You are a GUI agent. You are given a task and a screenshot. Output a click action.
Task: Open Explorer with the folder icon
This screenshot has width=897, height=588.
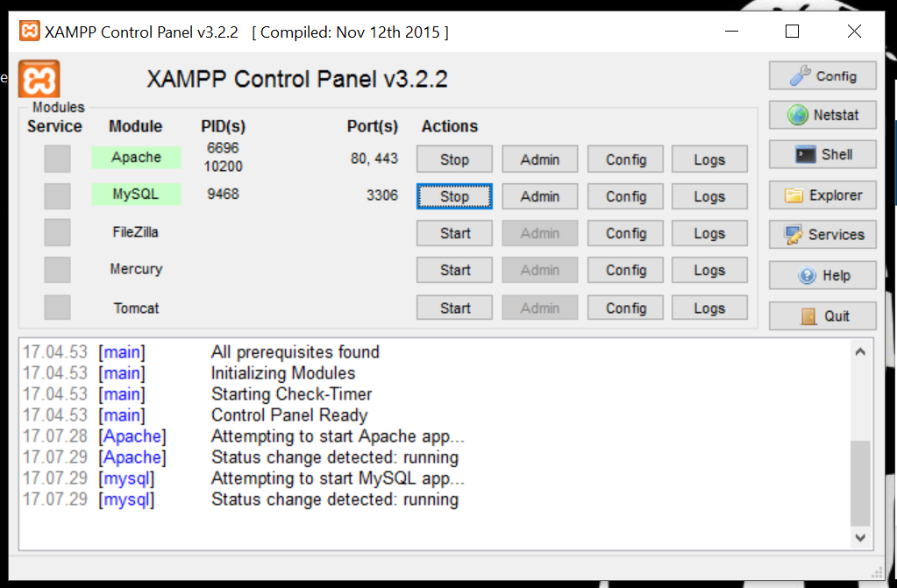click(x=822, y=195)
